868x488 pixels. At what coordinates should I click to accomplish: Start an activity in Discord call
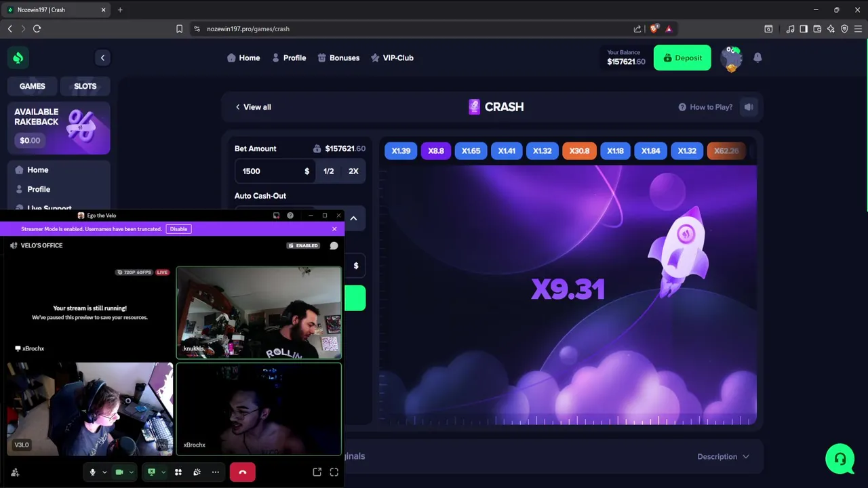coord(178,472)
